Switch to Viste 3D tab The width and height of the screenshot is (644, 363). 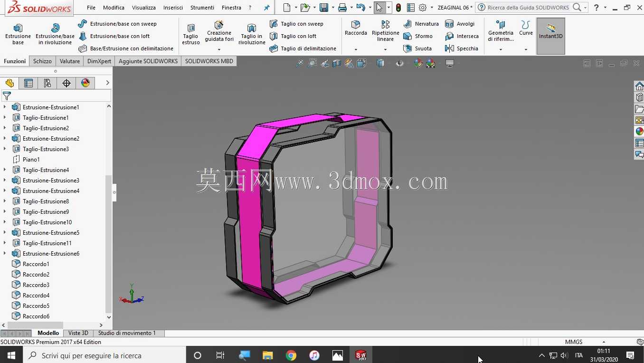78,333
